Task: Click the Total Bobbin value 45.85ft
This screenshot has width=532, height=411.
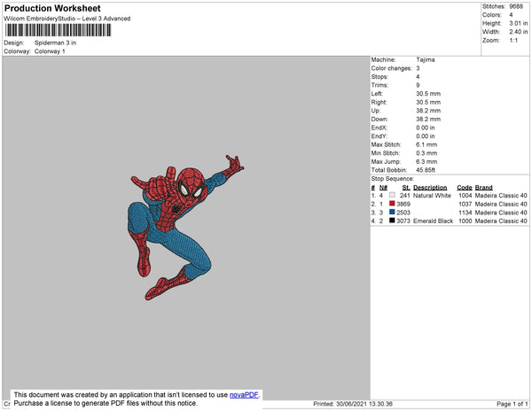Action: pos(426,170)
